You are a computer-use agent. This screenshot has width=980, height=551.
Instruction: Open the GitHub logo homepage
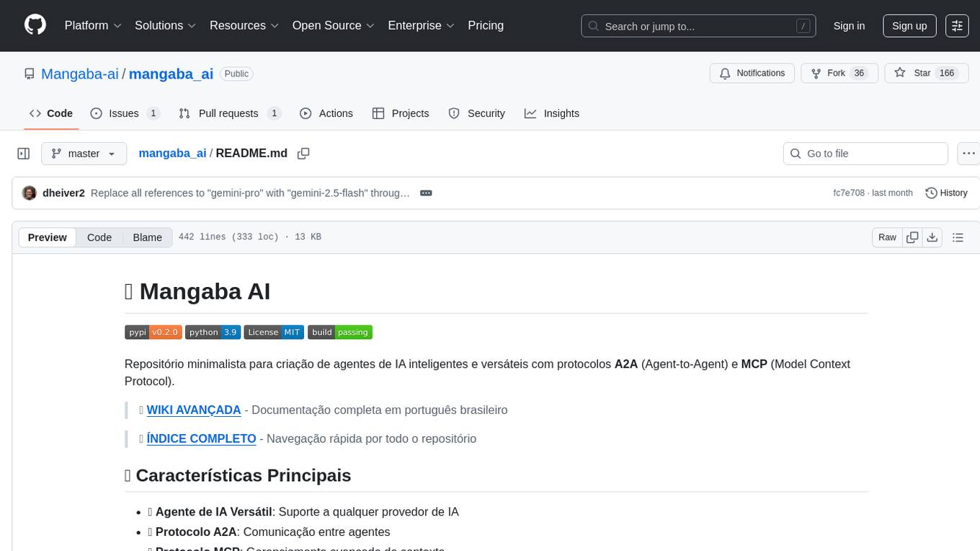pos(35,25)
